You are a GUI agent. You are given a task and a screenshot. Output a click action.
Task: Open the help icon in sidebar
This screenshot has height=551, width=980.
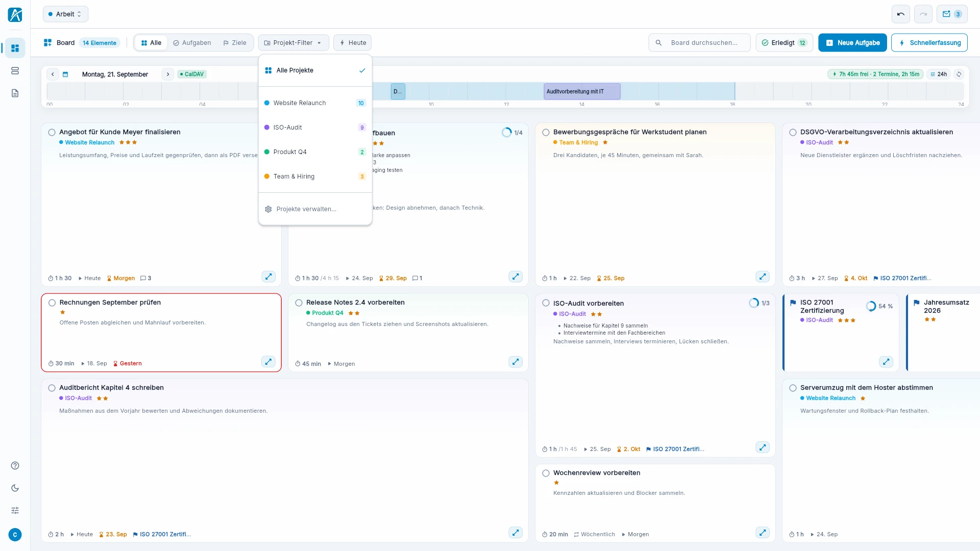[x=15, y=465]
